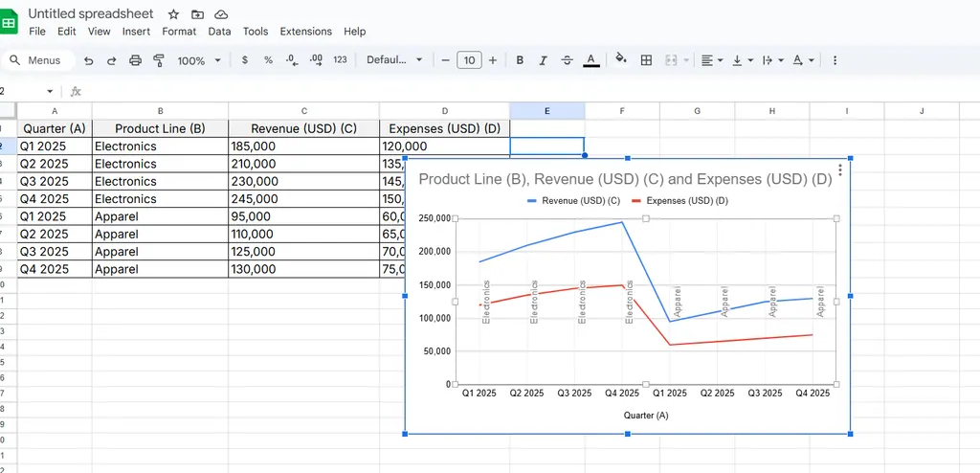Expand the Default font dropdown
The width and height of the screenshot is (980, 473).
[x=394, y=60]
